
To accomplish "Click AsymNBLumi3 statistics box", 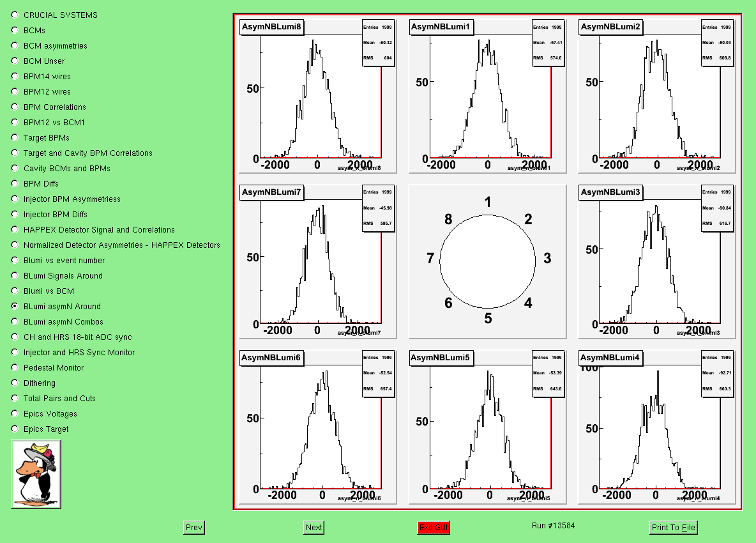I will 717,208.
